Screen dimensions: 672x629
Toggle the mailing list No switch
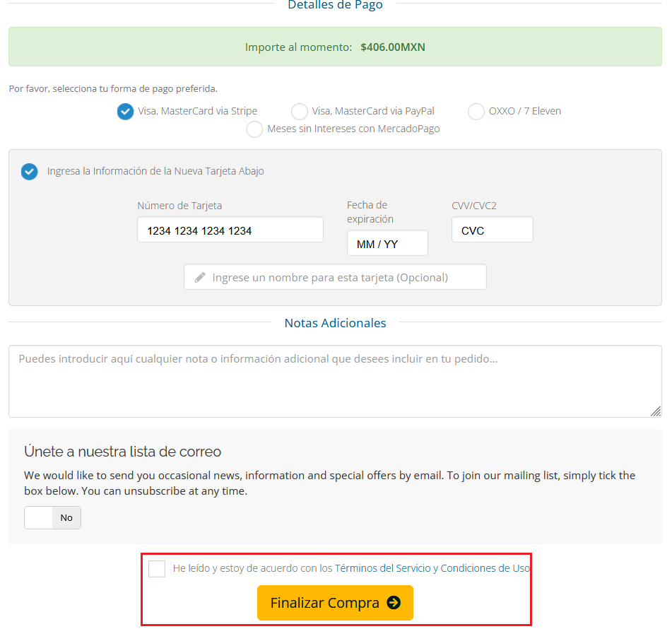[x=53, y=517]
